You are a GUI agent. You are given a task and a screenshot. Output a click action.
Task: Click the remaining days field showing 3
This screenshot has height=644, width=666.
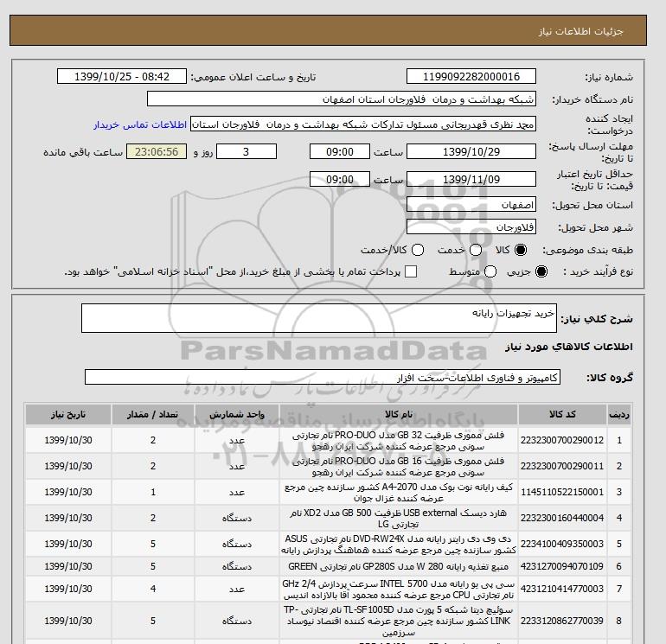247,151
